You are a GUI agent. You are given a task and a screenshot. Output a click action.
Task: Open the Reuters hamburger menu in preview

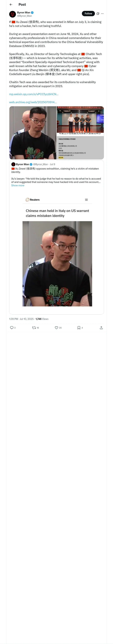pos(86,200)
